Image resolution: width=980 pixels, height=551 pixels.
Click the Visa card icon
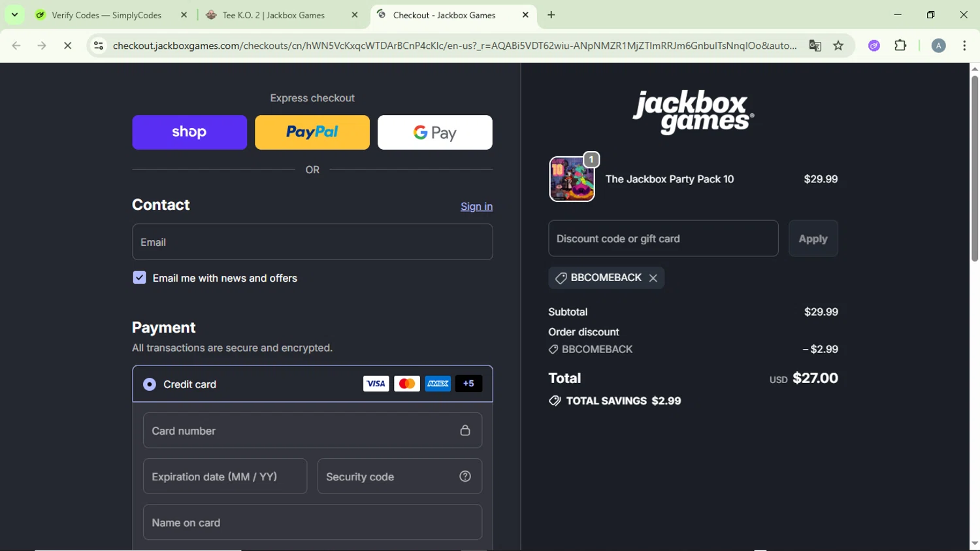(376, 384)
